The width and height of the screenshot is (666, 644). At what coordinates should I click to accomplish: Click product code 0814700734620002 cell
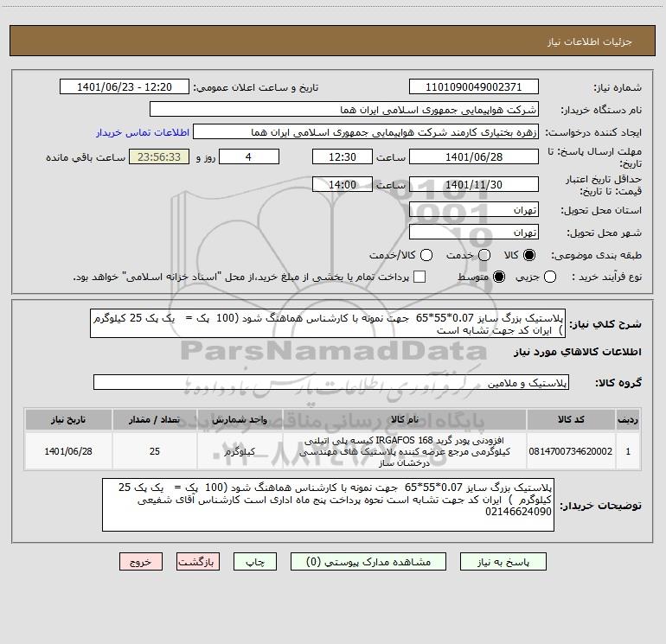pos(571,451)
